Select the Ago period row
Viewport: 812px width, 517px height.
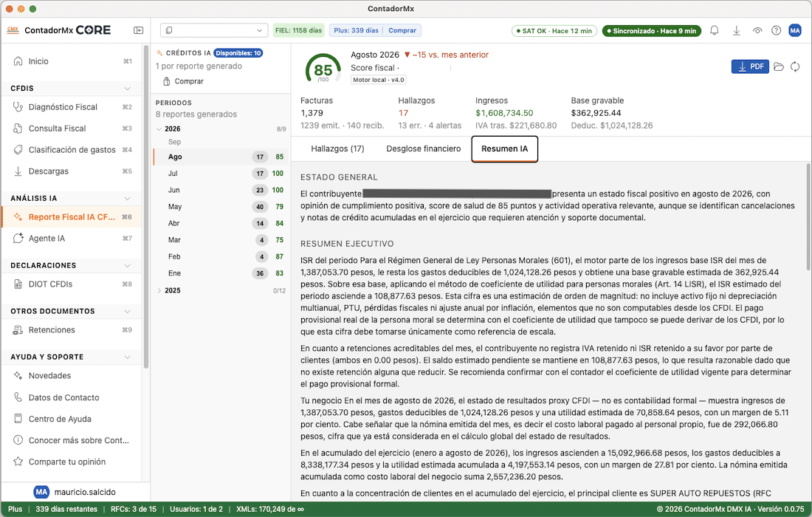(221, 157)
